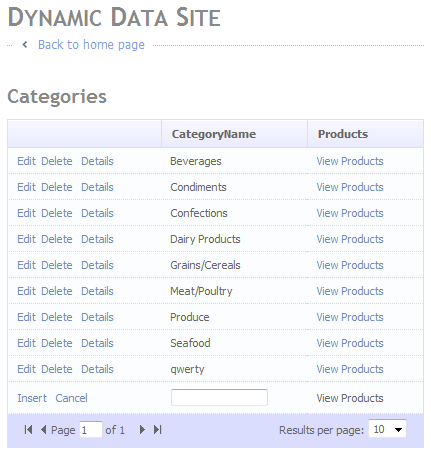View Products for Dairy Products
Screen dimensions: 431x455
350,239
